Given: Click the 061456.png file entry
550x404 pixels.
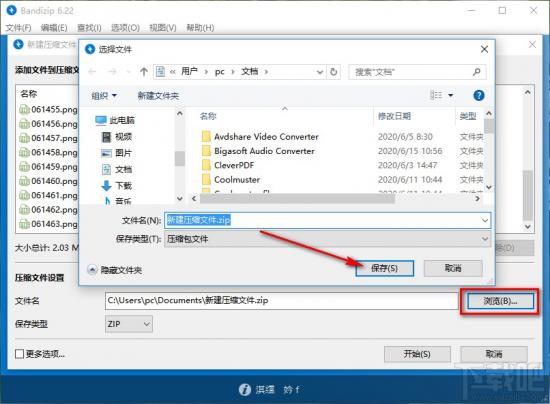Looking at the screenshot, I should point(48,124).
